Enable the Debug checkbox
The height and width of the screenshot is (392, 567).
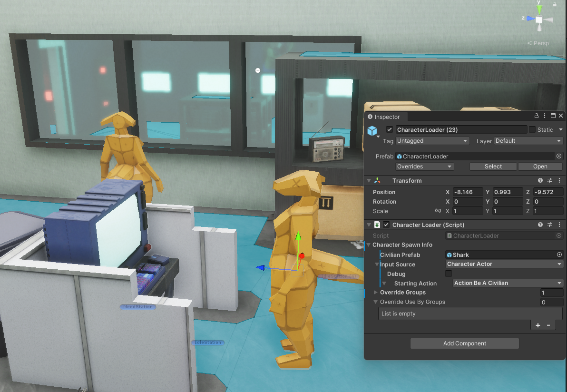(448, 274)
